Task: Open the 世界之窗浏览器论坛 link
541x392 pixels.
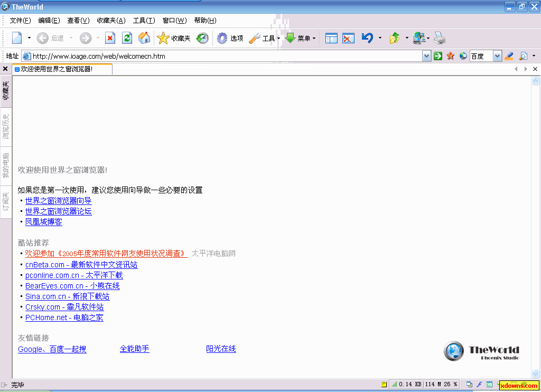Action: [x=58, y=211]
